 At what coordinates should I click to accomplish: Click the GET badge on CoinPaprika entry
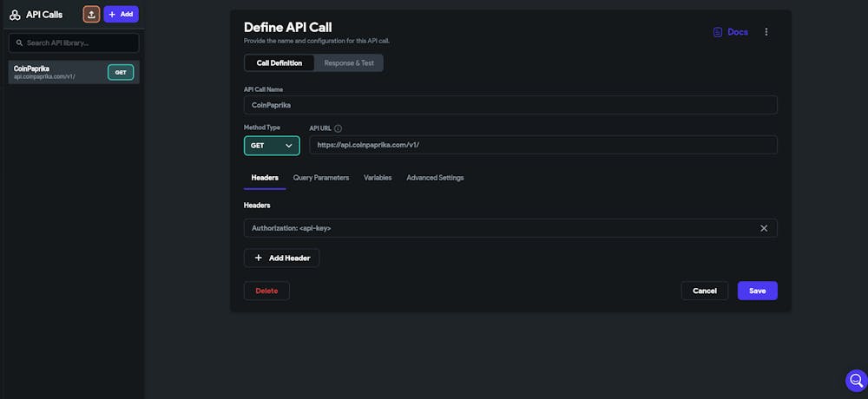pos(121,73)
